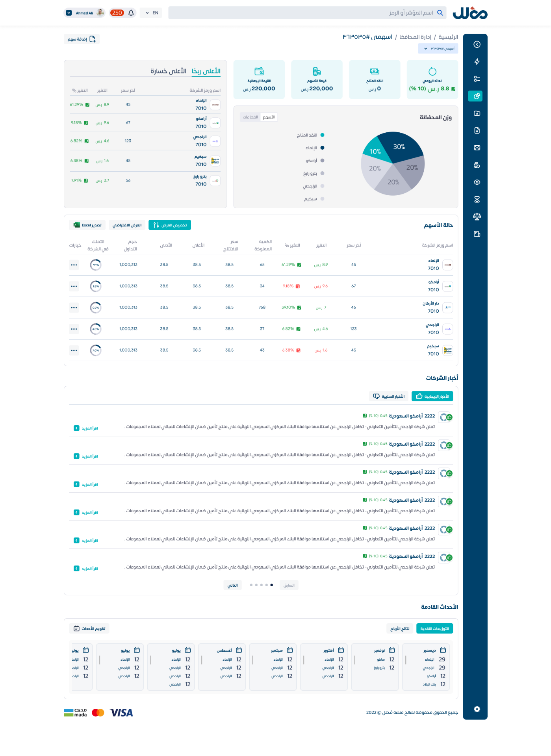
Task: Click the search magnifier icon
Action: click(440, 13)
